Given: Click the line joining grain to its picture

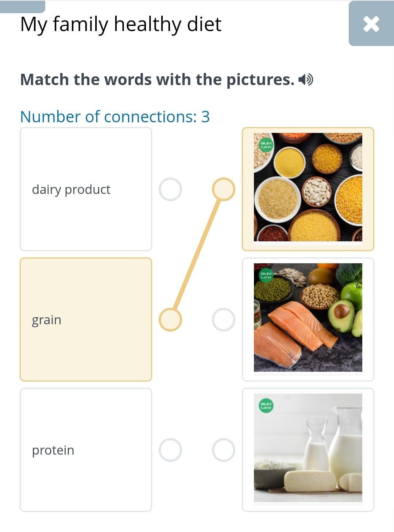Looking at the screenshot, I should (x=197, y=254).
